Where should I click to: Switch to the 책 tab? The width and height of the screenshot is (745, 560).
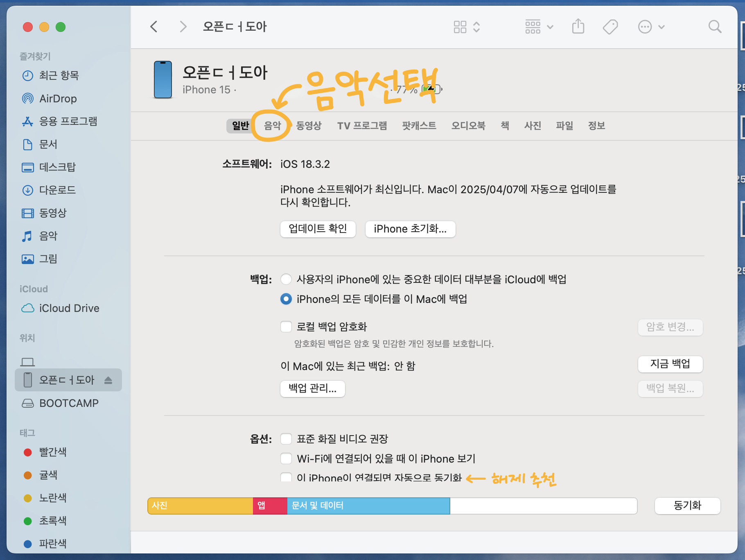click(x=505, y=126)
